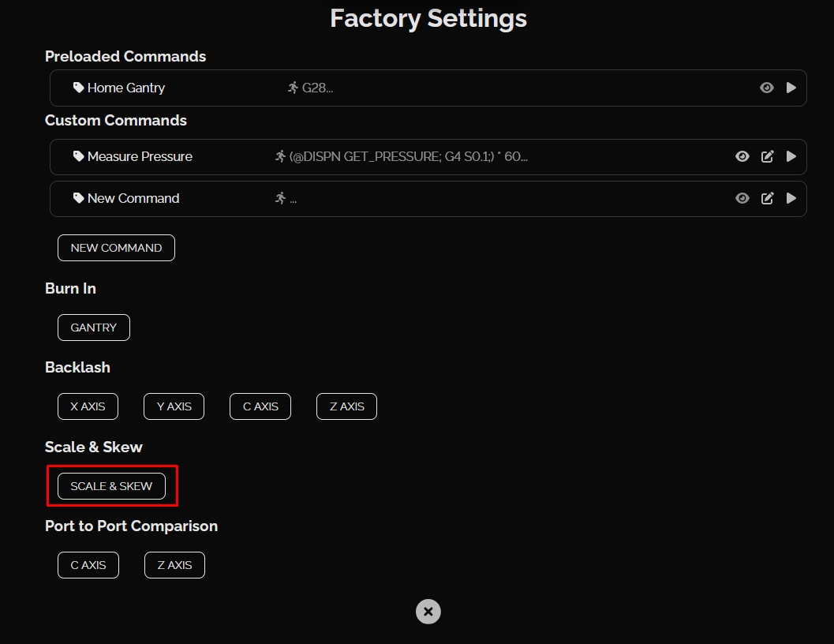
Task: Run the New Command entry
Action: (791, 198)
